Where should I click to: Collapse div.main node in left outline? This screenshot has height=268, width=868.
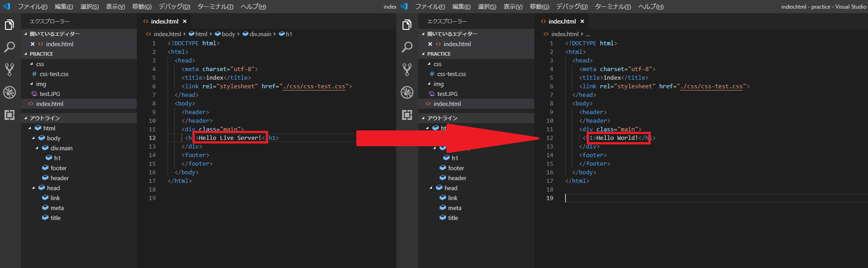pyautogui.click(x=37, y=148)
